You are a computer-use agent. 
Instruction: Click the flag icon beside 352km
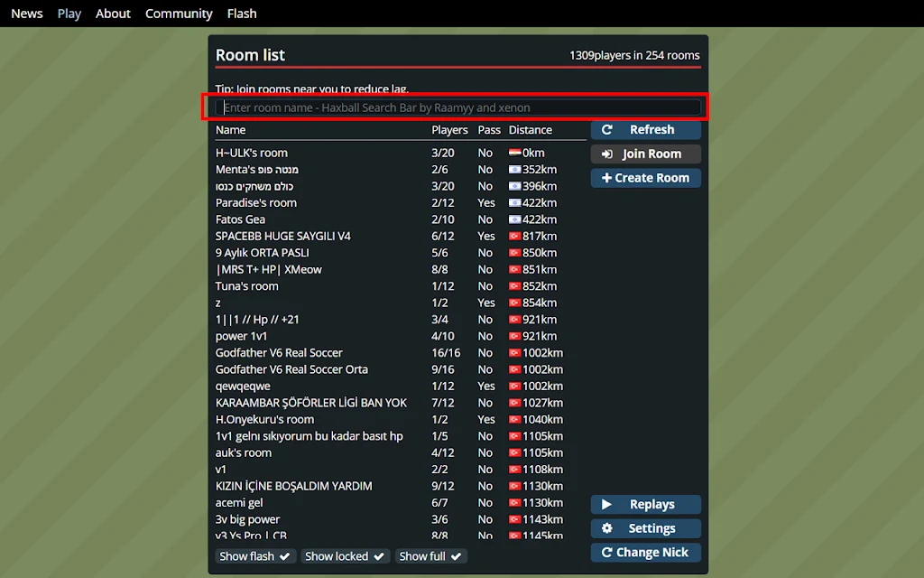[x=515, y=169]
